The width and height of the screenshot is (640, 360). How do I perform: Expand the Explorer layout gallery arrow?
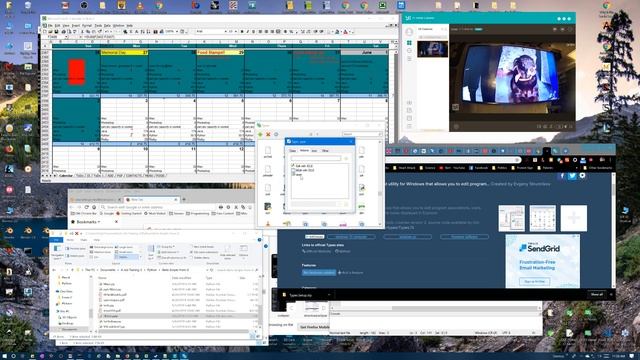click(x=140, y=257)
